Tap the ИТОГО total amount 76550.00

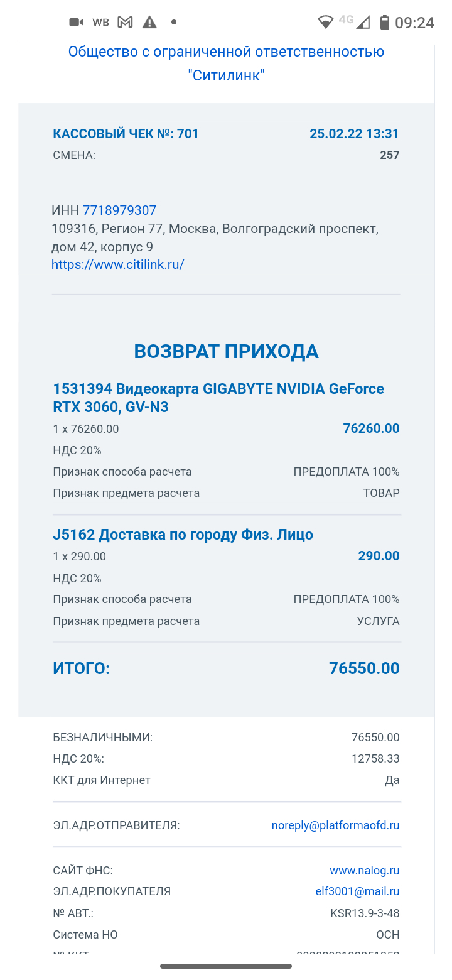coord(364,668)
